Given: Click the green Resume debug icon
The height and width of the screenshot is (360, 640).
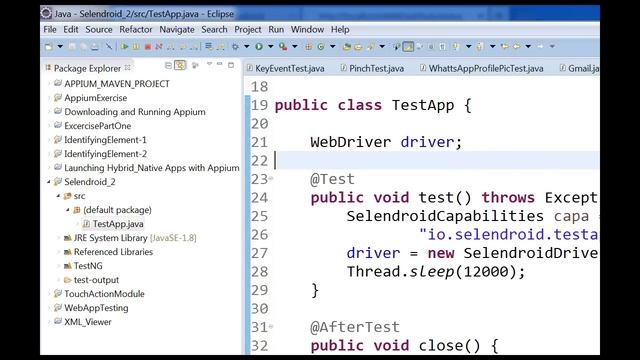Looking at the screenshot, I should 124,47.
